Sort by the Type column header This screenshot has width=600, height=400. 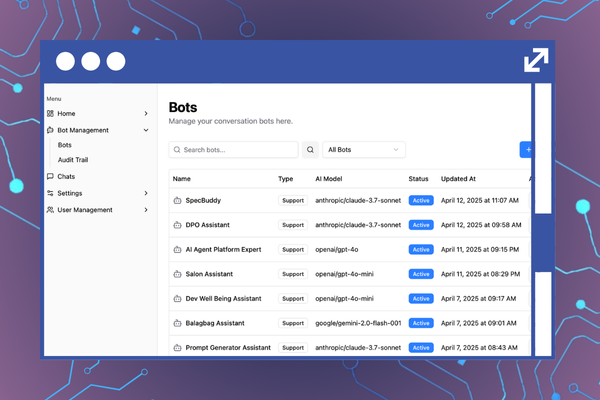(285, 179)
